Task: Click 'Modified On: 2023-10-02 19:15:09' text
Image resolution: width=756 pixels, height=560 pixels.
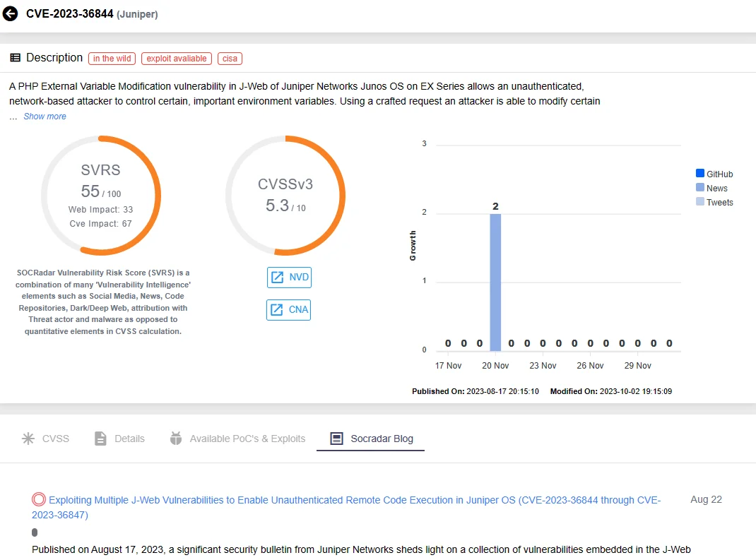Action: pos(611,391)
